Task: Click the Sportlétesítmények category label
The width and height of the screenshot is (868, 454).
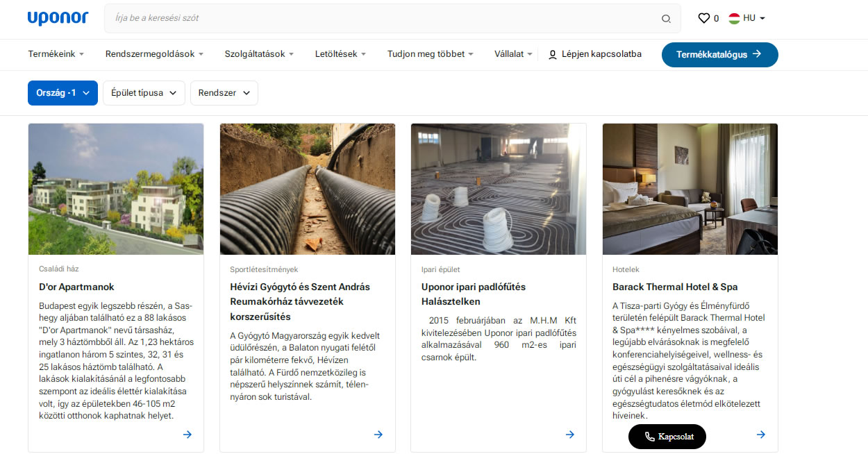Action: [264, 269]
